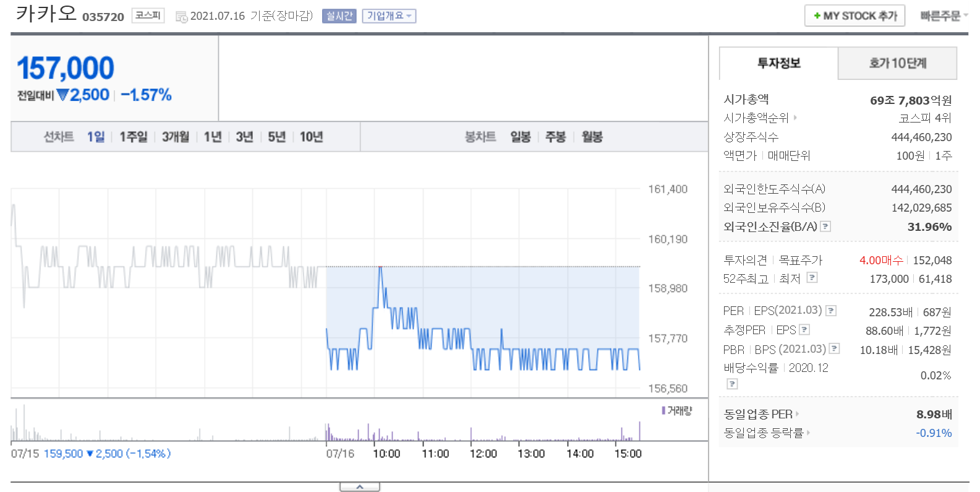Open help icon beside 추정PER EPS
Image resolution: width=980 pixels, height=492 pixels.
(x=804, y=330)
